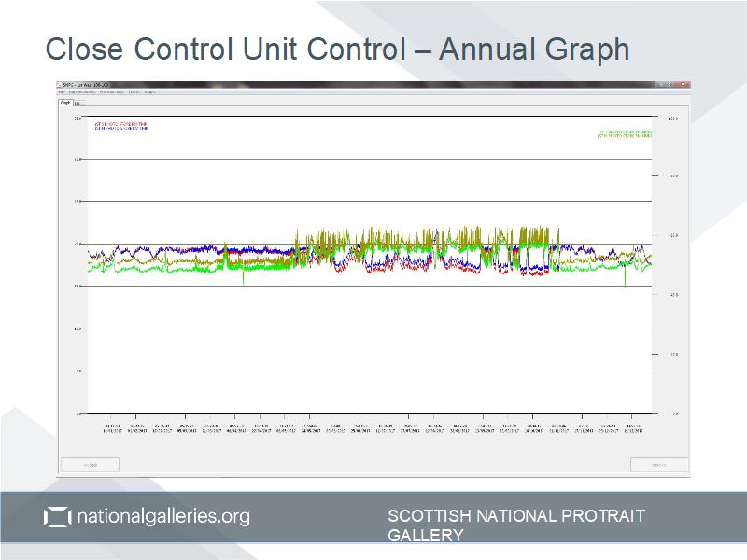The height and width of the screenshot is (560, 747).
Task: Click the green humidity legend label at top right
Action: [x=625, y=132]
